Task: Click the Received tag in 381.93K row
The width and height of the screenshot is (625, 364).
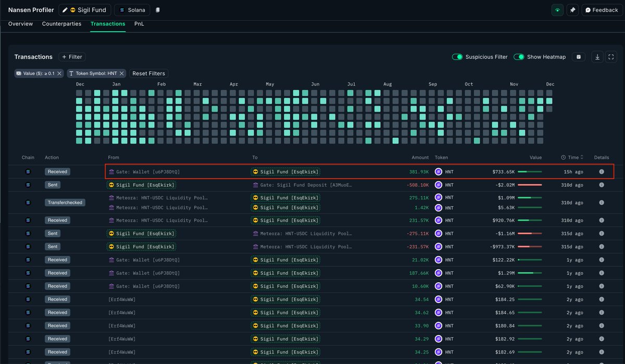Action: click(57, 172)
